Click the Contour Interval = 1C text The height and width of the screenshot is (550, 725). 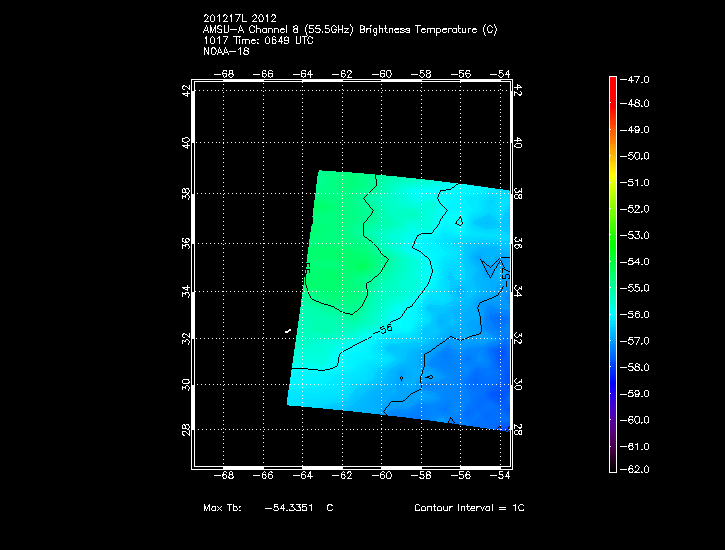coord(469,508)
